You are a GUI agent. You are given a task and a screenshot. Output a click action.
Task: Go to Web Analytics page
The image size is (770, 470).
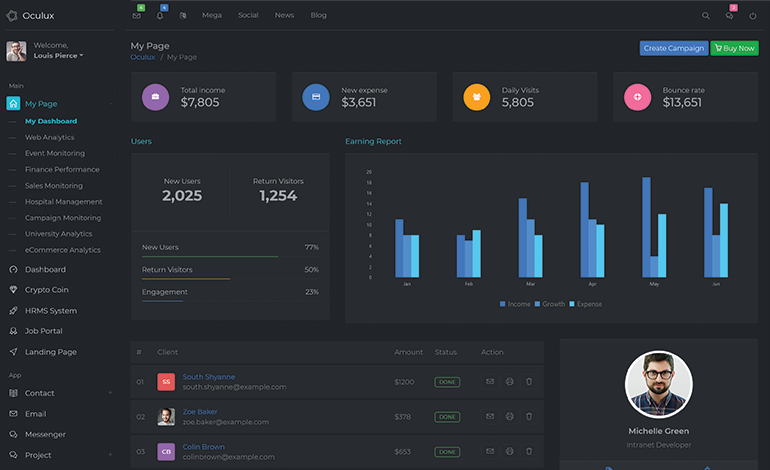tap(50, 137)
